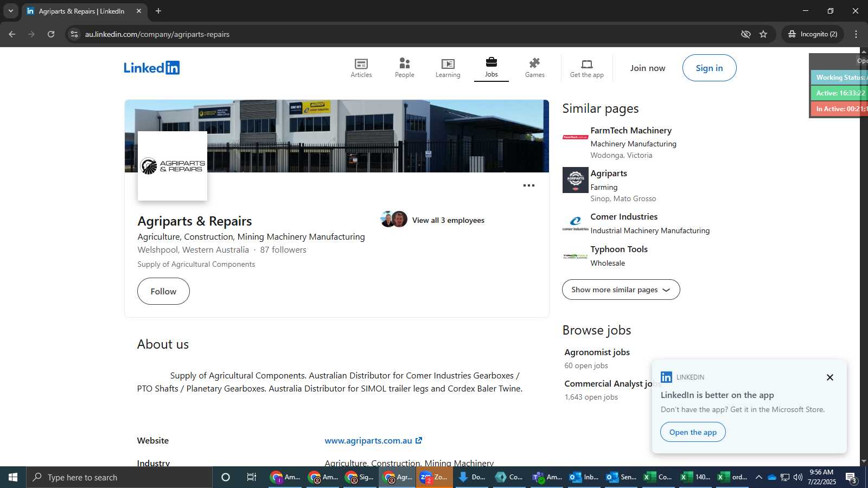Go to the People section

point(405,68)
